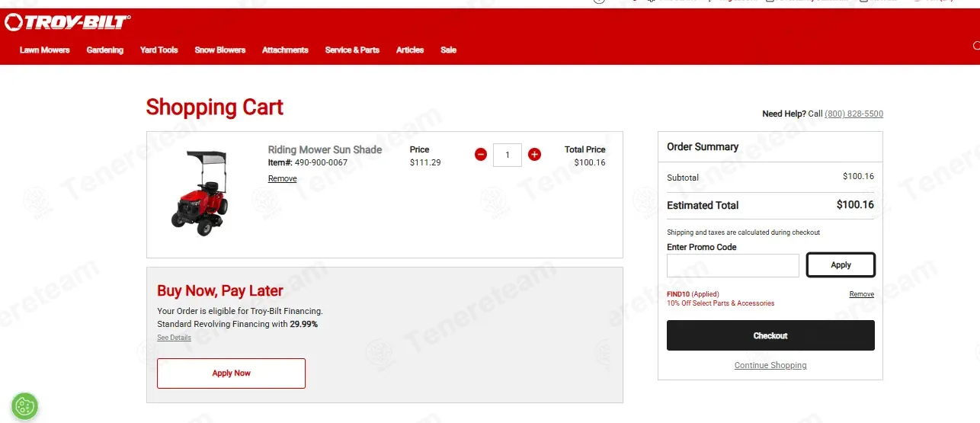Viewport: 980px width, 423px height.
Task: Click the Order Summary heading
Action: [703, 146]
